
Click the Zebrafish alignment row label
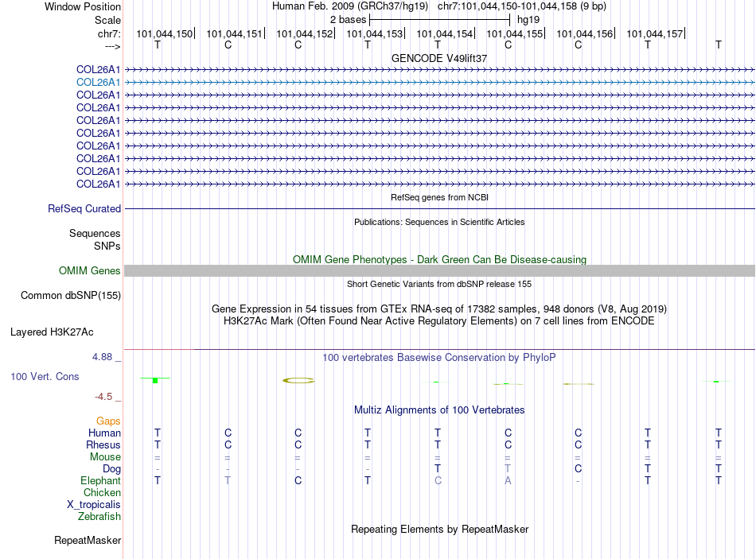coord(99,517)
